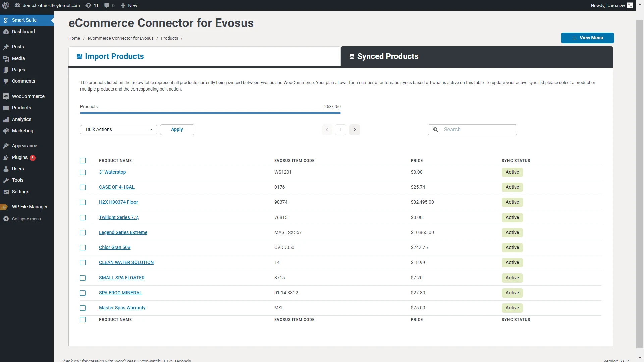Open the updates icon showing 11
644x362 pixels.
point(89,5)
